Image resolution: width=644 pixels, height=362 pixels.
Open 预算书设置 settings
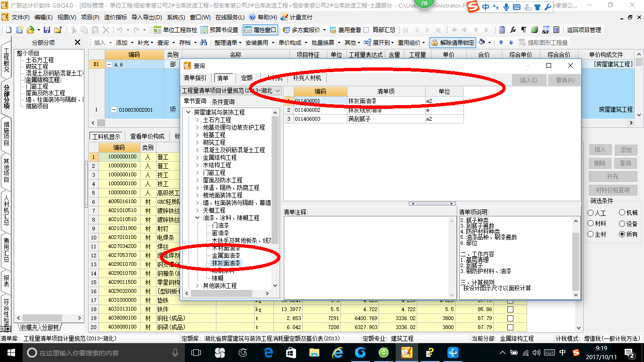pyautogui.click(x=219, y=30)
